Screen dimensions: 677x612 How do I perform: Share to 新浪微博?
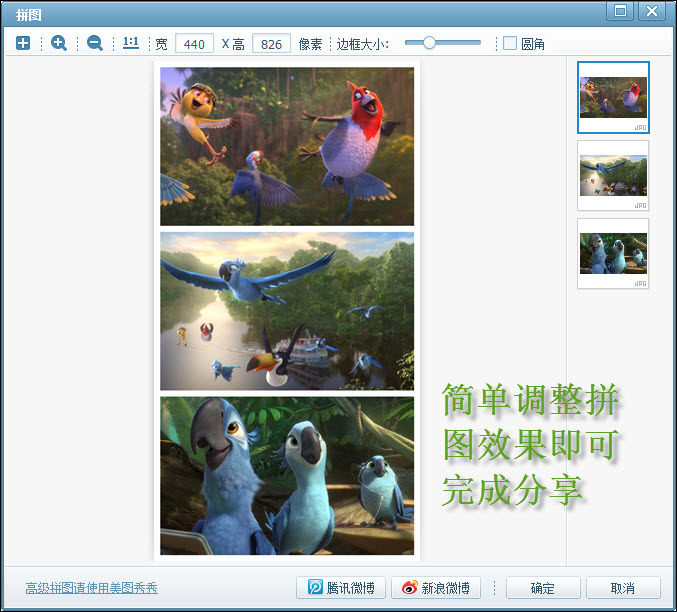436,588
